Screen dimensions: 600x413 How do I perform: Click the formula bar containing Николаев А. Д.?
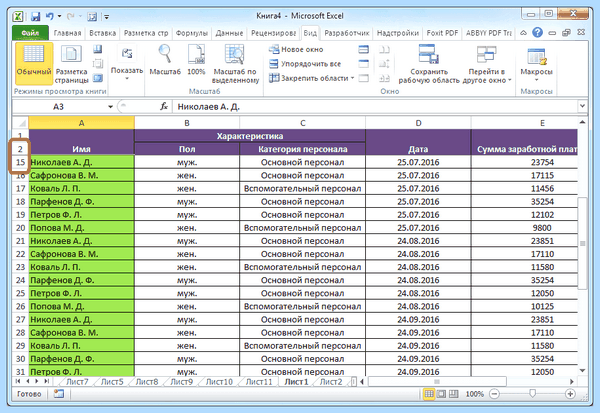375,106
